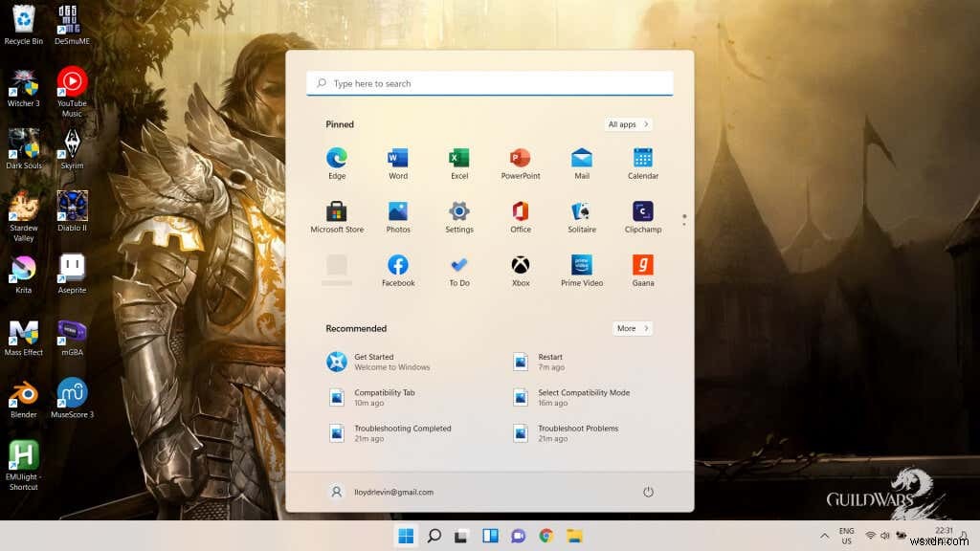This screenshot has width=980, height=551.
Task: Open account options for lloydrlevin@gmail.com
Action: click(x=383, y=492)
